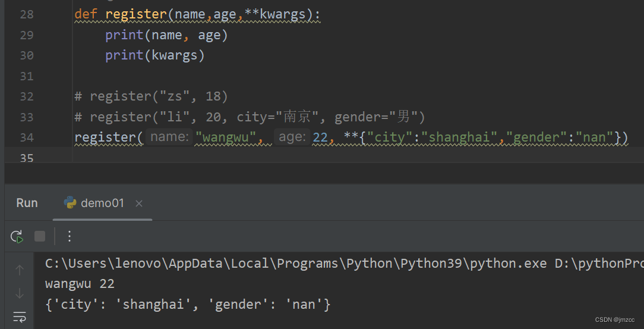Toggle the soft-wrap icon in the console

point(19,317)
